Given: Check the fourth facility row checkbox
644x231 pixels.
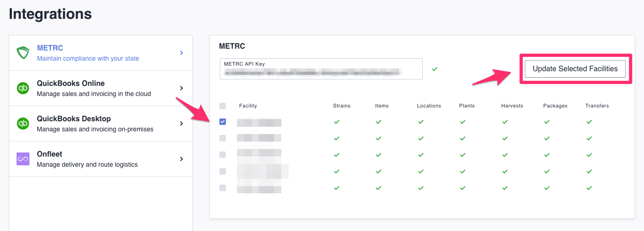Looking at the screenshot, I should (x=223, y=171).
